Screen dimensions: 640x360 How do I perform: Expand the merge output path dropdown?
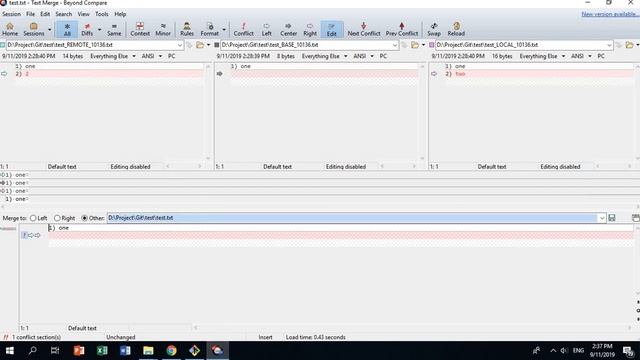tap(602, 218)
